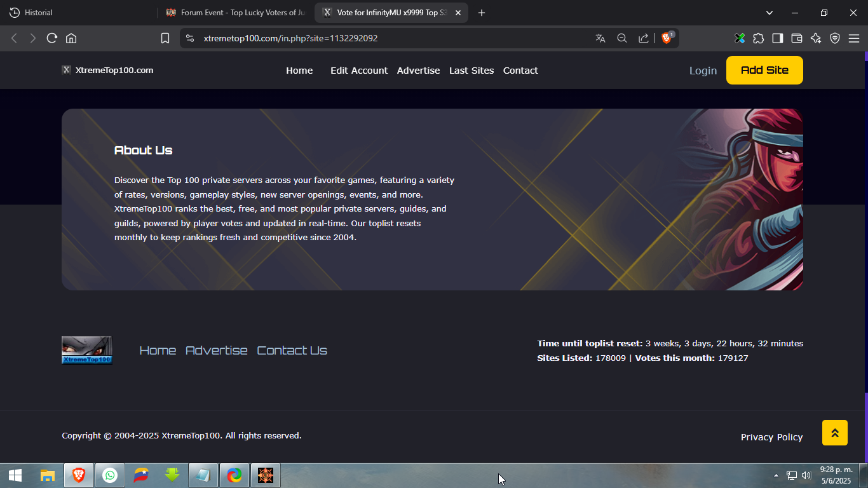Click the translate page icon
Viewport: 868px width, 488px height.
(600, 38)
